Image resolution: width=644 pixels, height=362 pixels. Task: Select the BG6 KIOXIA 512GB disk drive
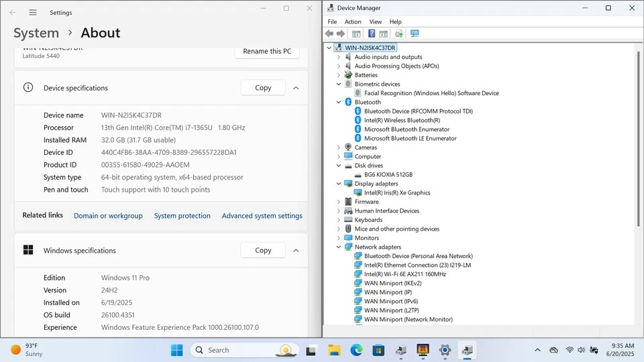click(388, 174)
